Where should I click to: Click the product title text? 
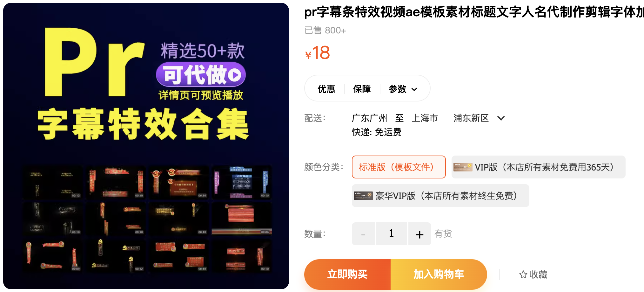[474, 12]
